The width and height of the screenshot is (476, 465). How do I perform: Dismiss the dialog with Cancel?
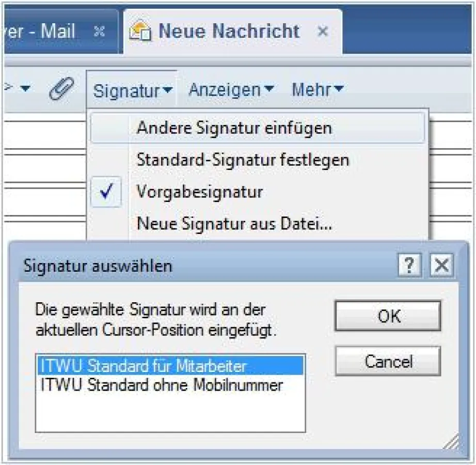coord(388,361)
